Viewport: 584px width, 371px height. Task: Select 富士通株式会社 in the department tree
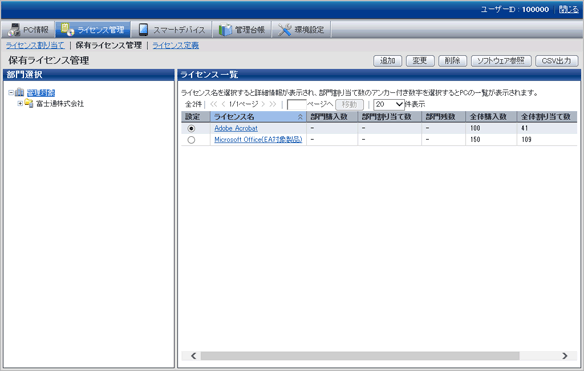pyautogui.click(x=60, y=104)
